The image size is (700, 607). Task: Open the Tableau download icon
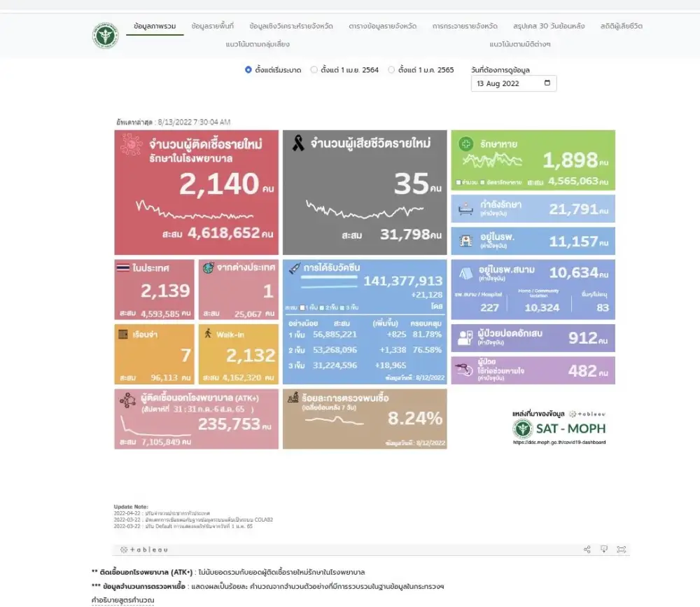tap(604, 550)
